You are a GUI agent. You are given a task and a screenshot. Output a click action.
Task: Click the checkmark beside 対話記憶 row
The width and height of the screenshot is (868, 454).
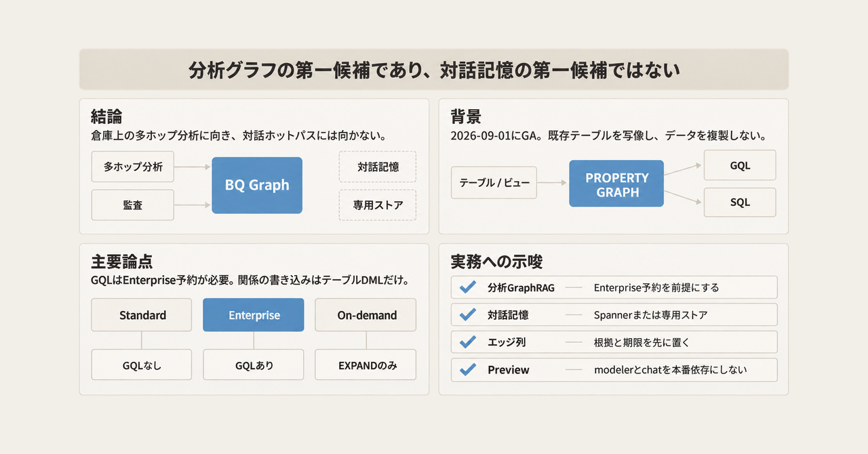click(467, 314)
